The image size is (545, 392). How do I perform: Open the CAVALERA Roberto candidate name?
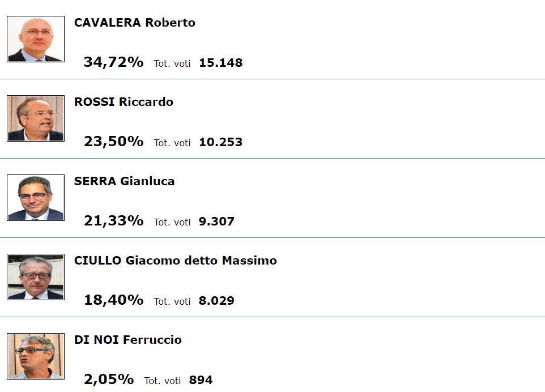(x=134, y=23)
